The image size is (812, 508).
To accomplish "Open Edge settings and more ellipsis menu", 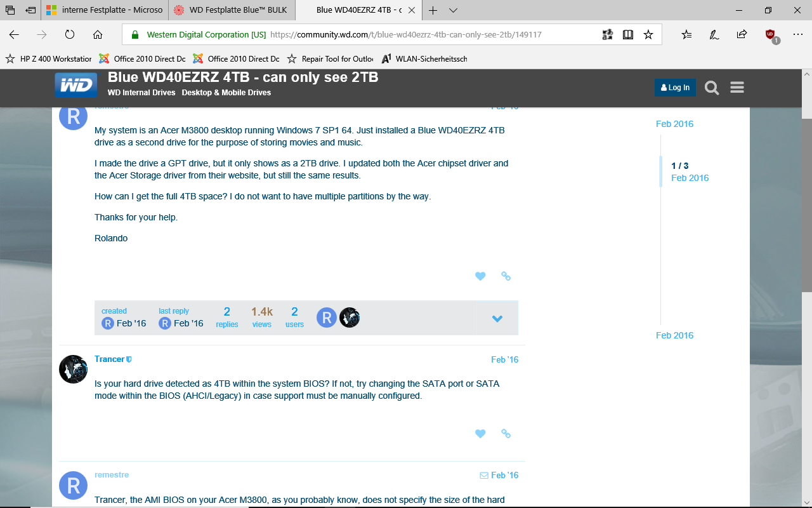I will coord(798,35).
